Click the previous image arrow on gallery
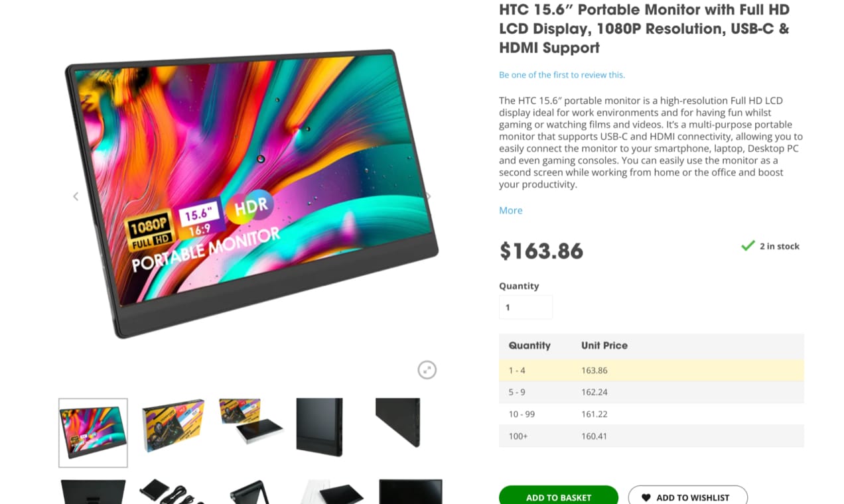Image resolution: width=844 pixels, height=504 pixels. point(76,196)
